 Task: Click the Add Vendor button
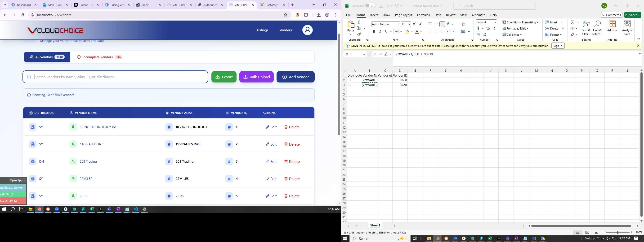pyautogui.click(x=295, y=77)
